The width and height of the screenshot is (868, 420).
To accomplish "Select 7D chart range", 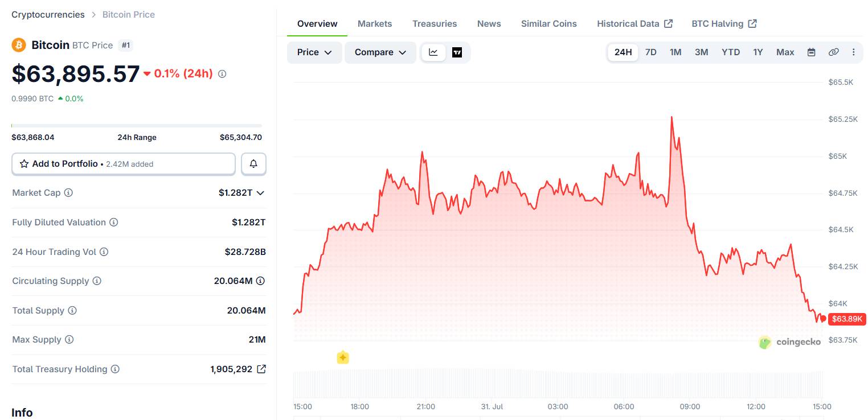I will tap(650, 52).
